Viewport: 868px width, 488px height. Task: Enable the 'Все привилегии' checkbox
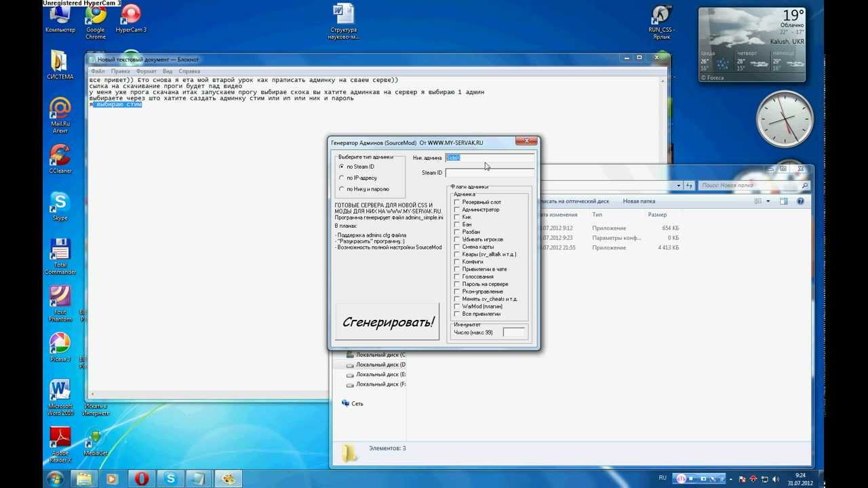click(x=457, y=314)
